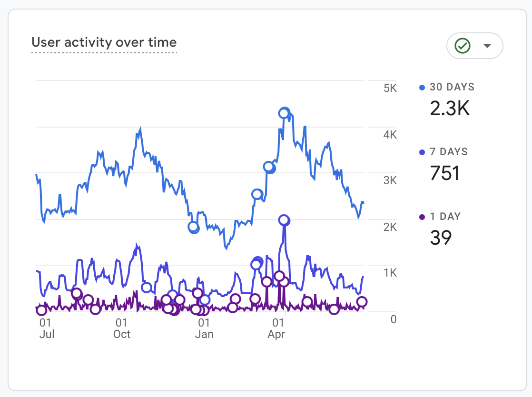Click the highest 30-day peak marker near April
The image size is (532, 397).
285,113
